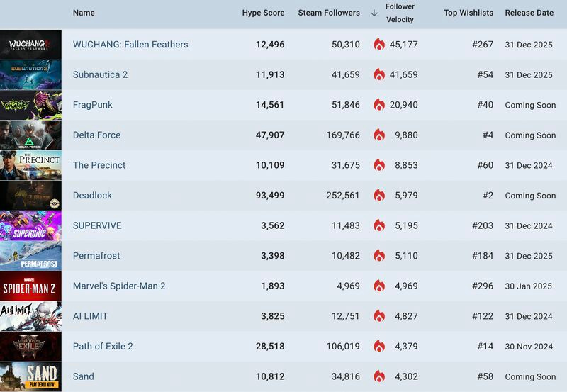Open The Precinct game link
567x392 pixels.
click(x=99, y=165)
